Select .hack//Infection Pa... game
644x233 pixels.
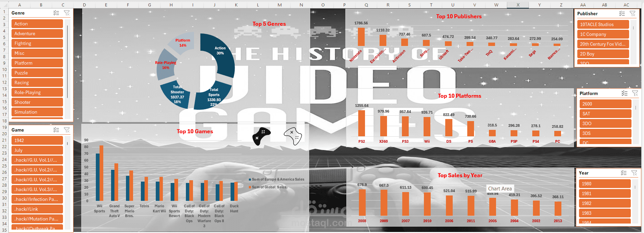tap(37, 199)
